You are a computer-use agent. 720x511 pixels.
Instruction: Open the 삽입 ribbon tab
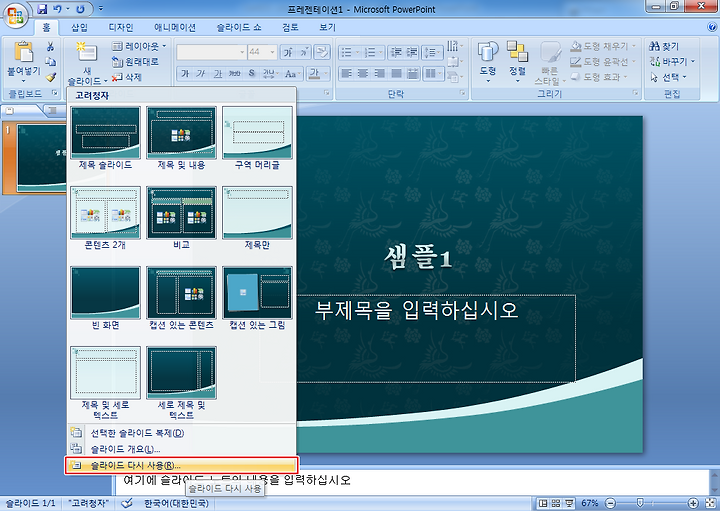pos(79,28)
